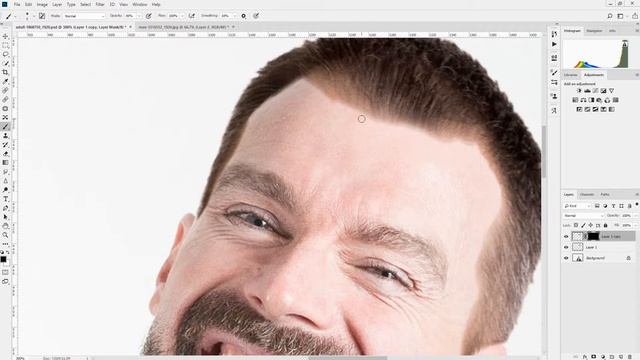This screenshot has width=640, height=360.
Task: Toggle lock transparent pixels
Action: point(576,225)
